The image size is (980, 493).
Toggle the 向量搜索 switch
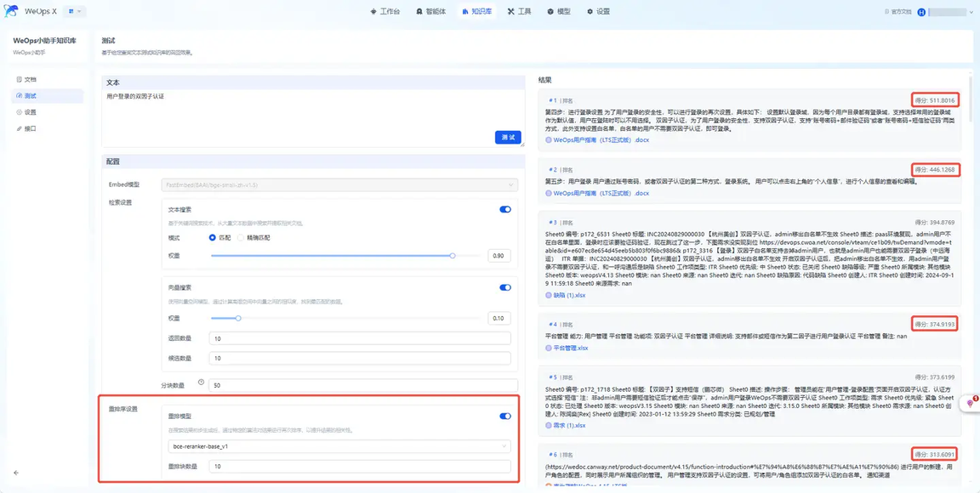click(505, 287)
